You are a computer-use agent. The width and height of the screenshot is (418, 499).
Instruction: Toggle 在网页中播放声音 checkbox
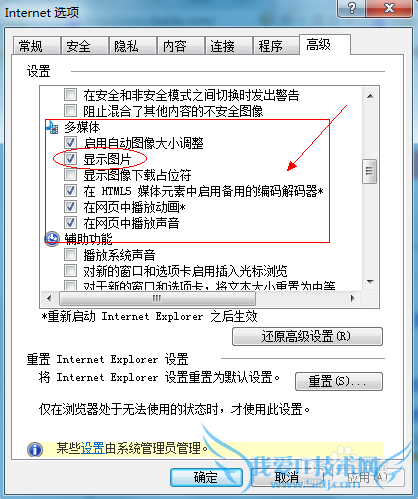click(x=70, y=223)
